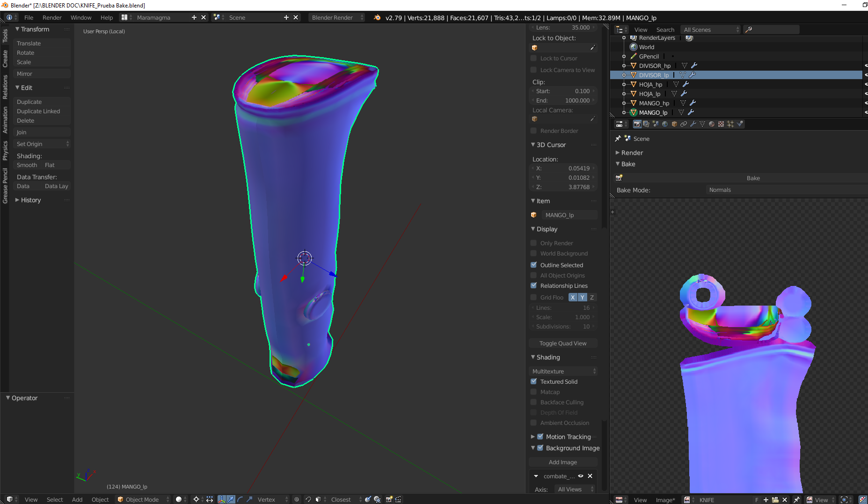Click the wrench icon next to HOJA_hp

point(686,84)
